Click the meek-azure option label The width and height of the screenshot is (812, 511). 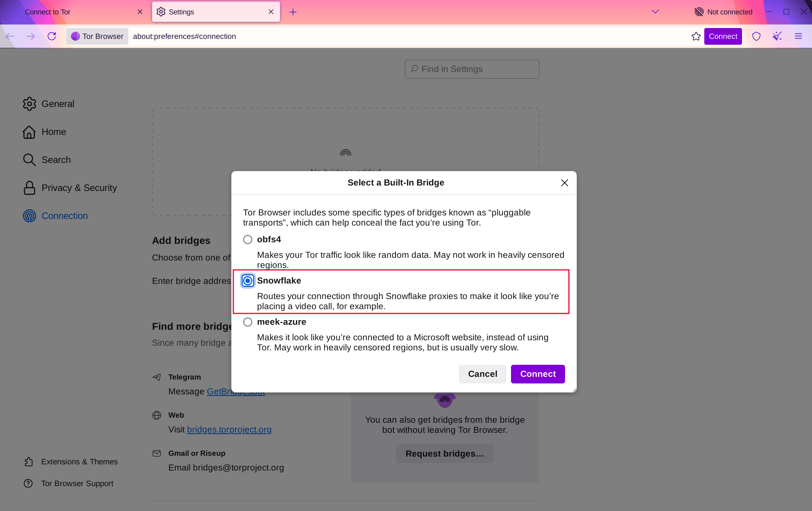[282, 322]
